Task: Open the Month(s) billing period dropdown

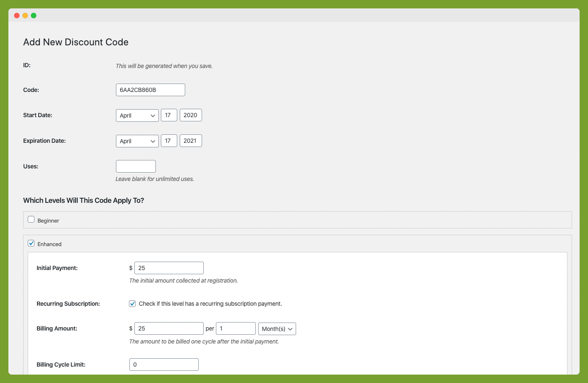Action: click(x=277, y=328)
